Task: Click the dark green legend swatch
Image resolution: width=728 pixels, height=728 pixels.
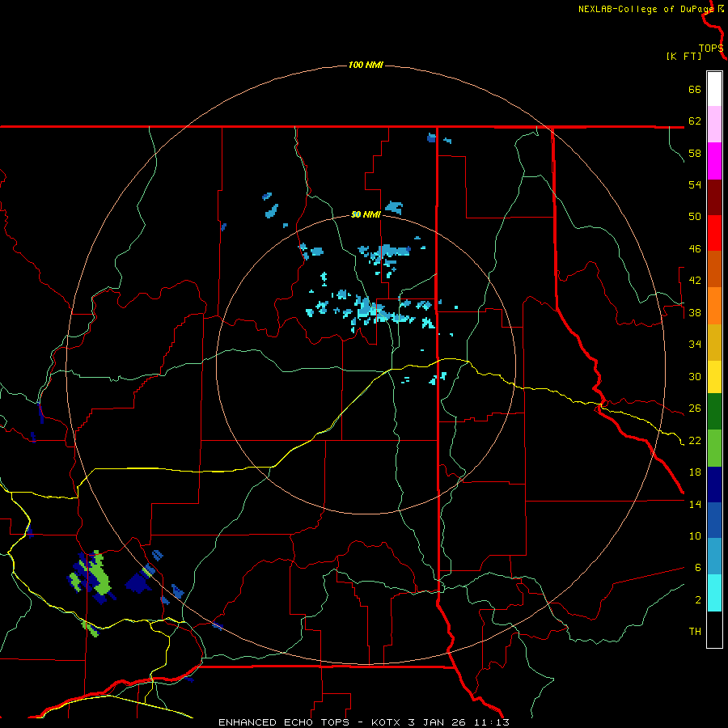Action: tap(714, 412)
